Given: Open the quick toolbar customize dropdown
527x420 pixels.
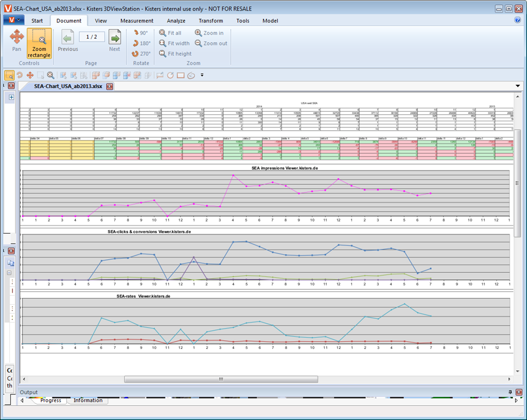Looking at the screenshot, I should (202, 75).
